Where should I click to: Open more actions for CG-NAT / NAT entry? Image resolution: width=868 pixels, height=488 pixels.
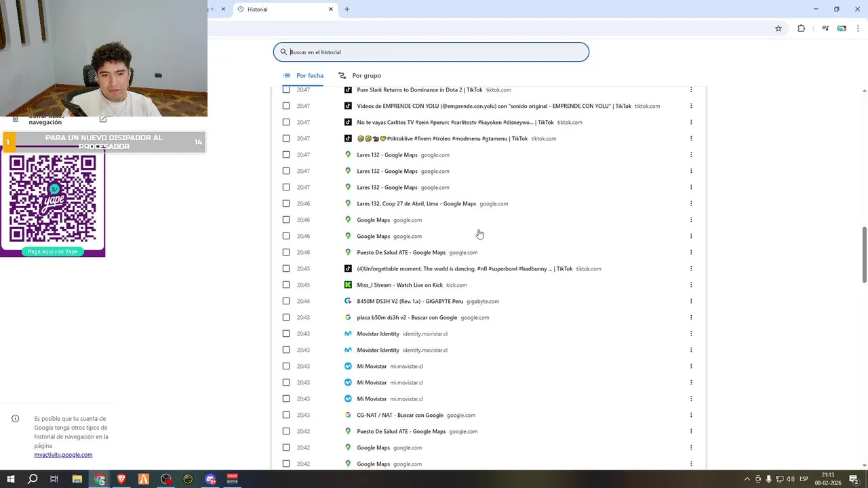click(691, 415)
